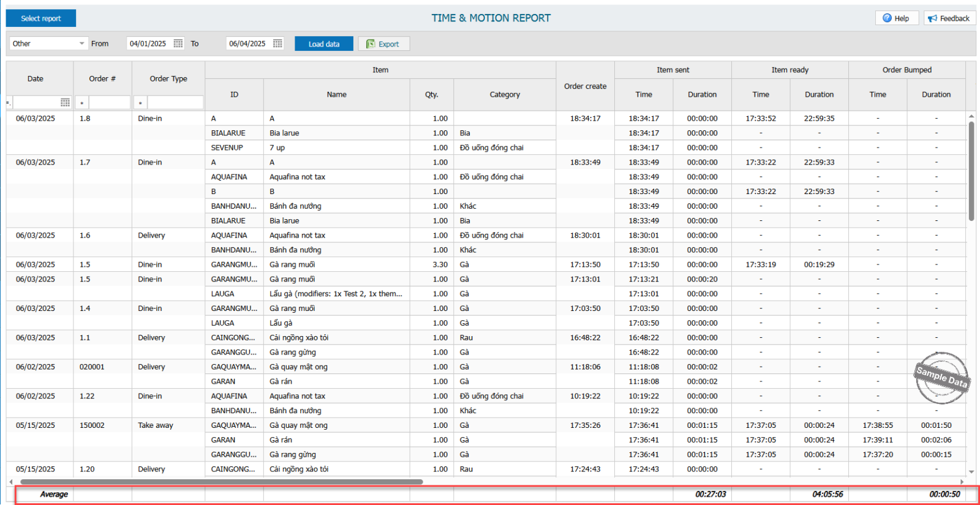Select order 1.22 cell
The image size is (980, 505).
click(102, 396)
